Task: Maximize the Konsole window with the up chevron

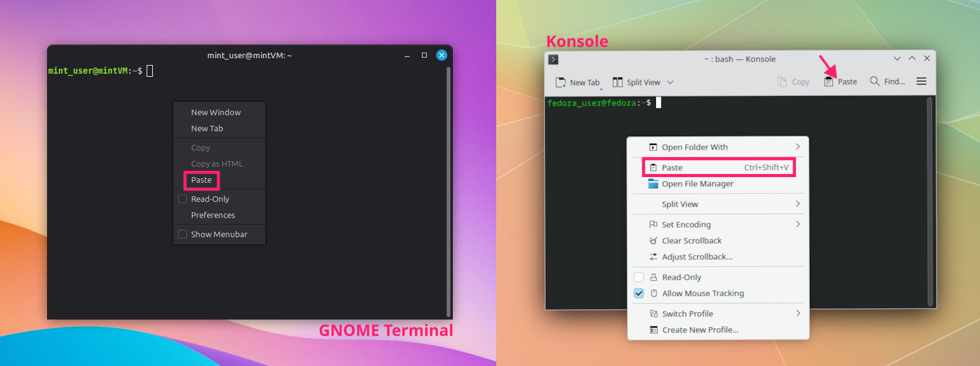Action: 912,59
